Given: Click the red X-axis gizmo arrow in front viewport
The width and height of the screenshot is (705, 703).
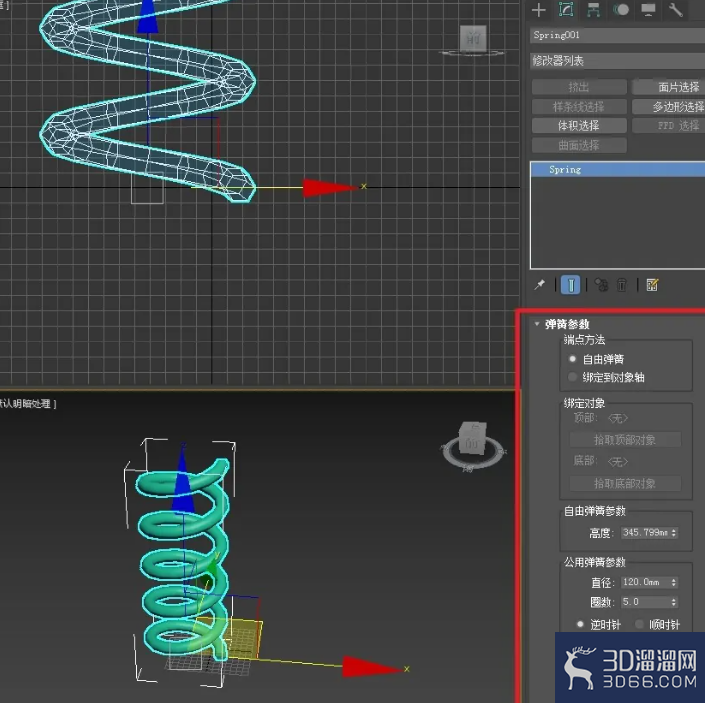Looking at the screenshot, I should pyautogui.click(x=329, y=187).
